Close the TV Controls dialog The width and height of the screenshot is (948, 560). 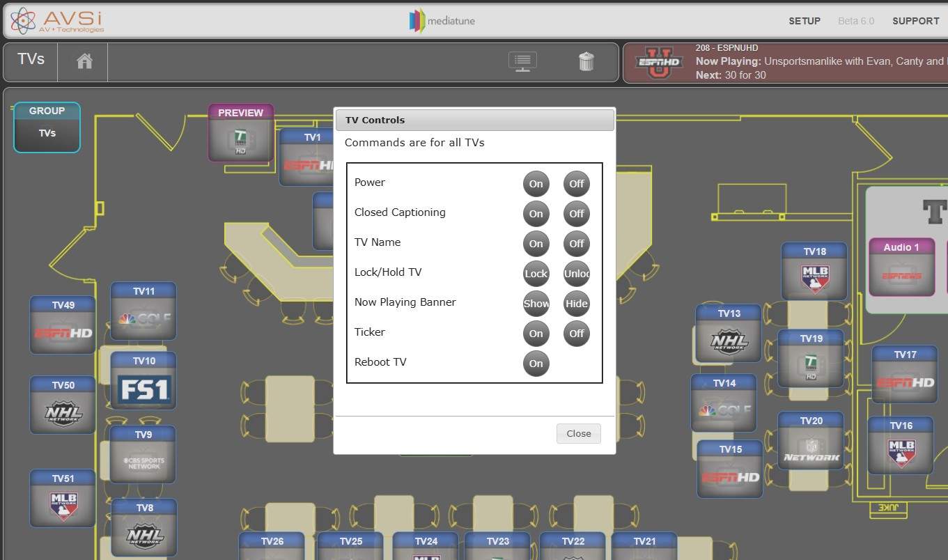578,433
